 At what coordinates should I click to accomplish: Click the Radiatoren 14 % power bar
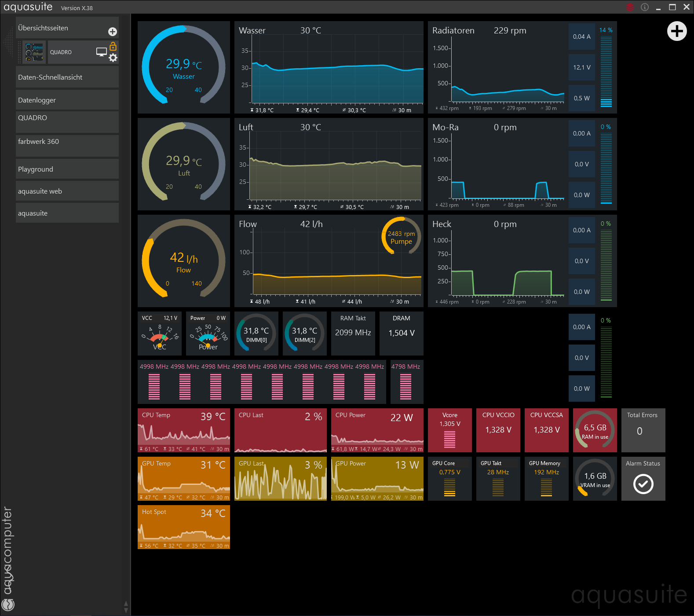606,71
